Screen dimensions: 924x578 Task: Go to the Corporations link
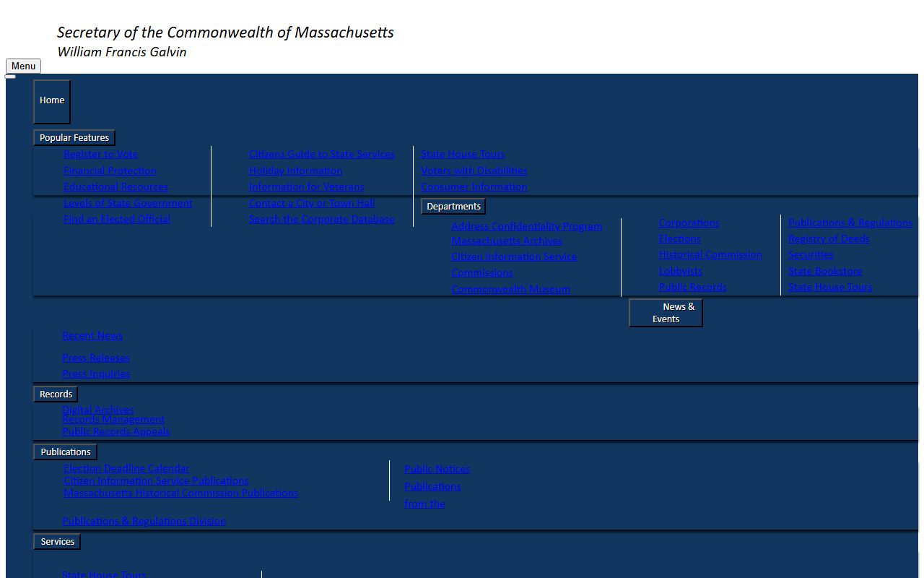tap(689, 223)
